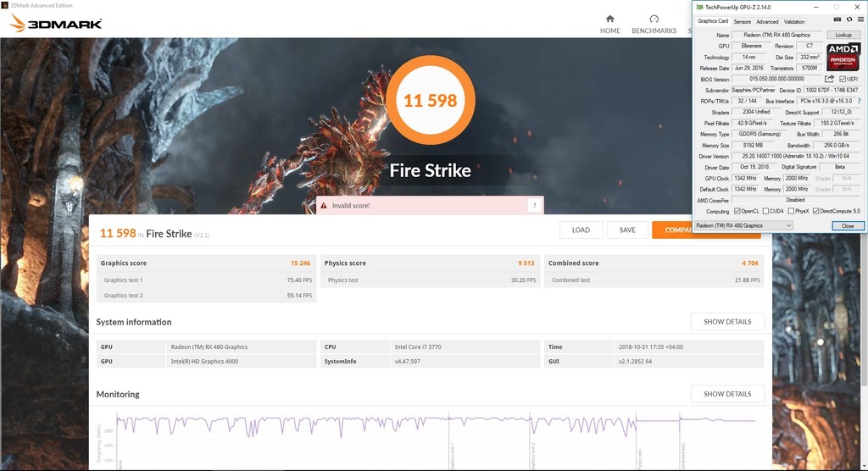Click SHOW DETAILS next to Monitoring
This screenshot has width=868, height=471.
[727, 394]
